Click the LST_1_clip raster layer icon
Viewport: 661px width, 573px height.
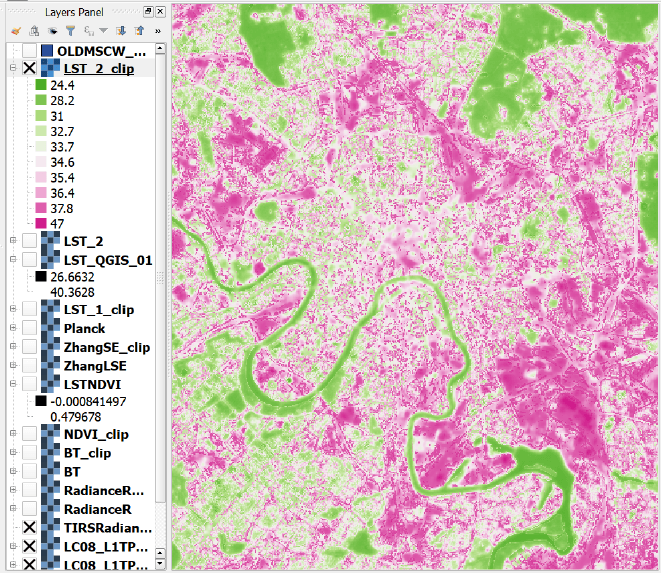(x=50, y=309)
